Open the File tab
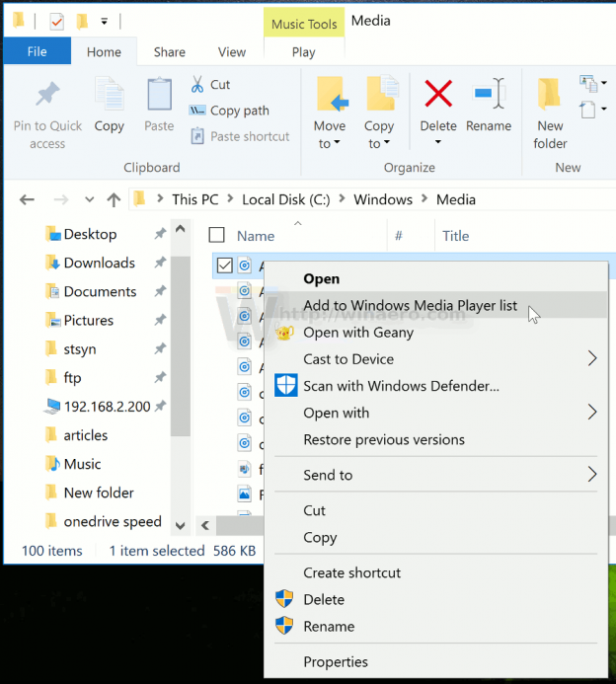 point(38,51)
